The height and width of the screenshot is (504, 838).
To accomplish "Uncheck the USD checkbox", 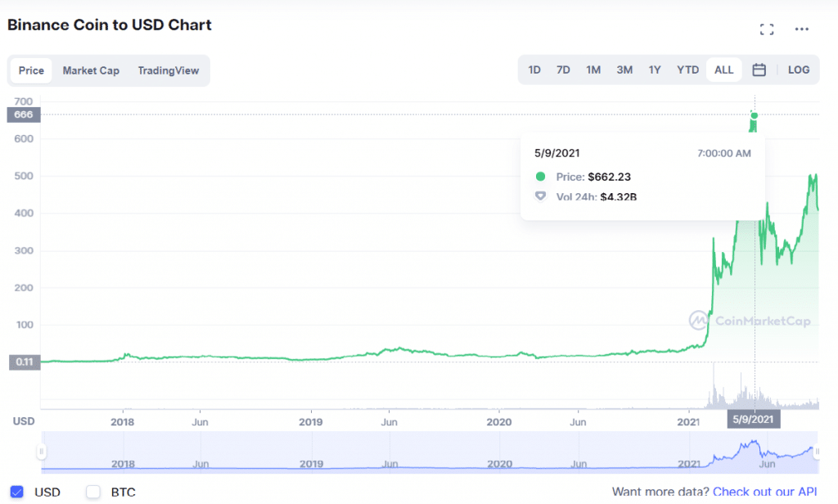I will pos(17,492).
